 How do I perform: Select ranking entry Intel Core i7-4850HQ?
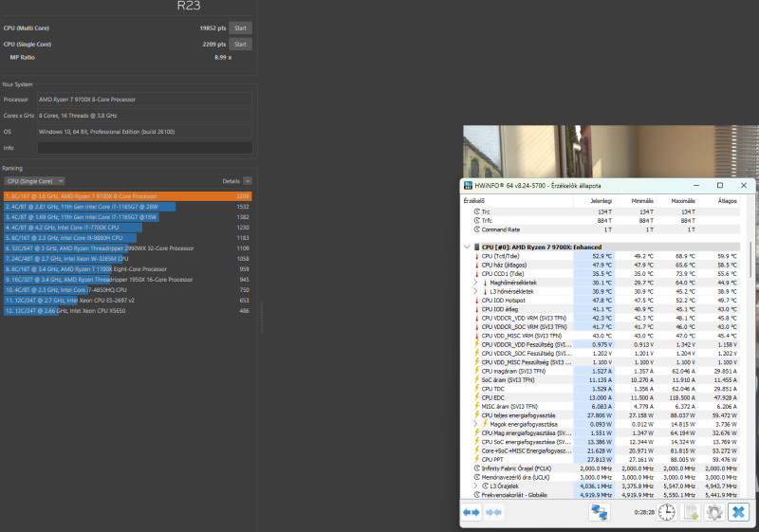(x=128, y=289)
